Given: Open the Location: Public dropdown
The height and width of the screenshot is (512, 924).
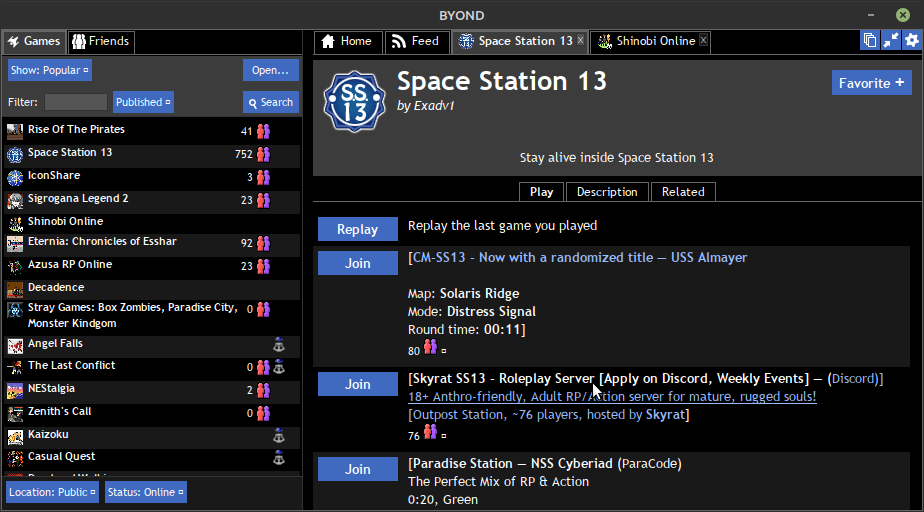Looking at the screenshot, I should coord(52,492).
